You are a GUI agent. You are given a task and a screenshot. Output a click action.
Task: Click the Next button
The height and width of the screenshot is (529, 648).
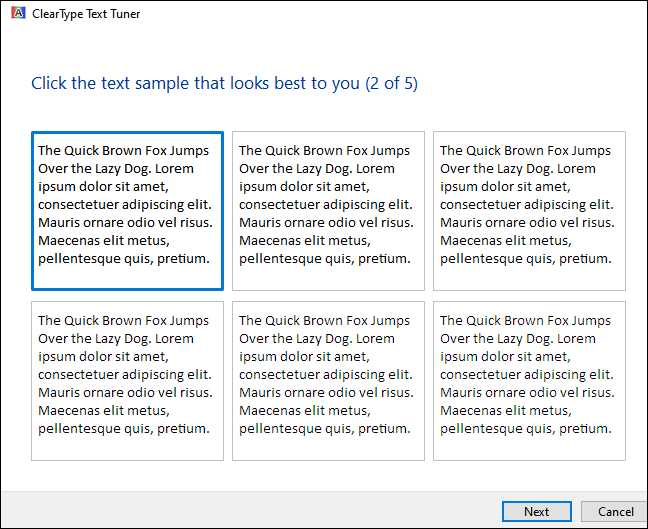[x=537, y=512]
